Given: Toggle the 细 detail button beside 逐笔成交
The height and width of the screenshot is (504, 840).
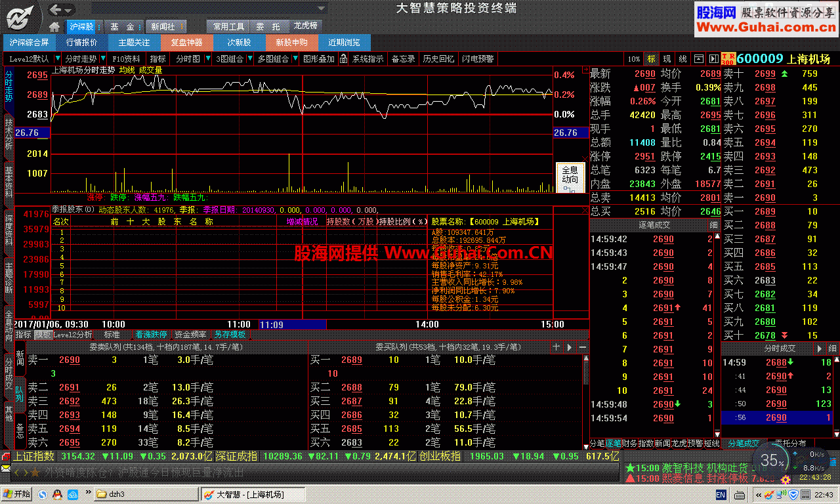Looking at the screenshot, I should [713, 225].
